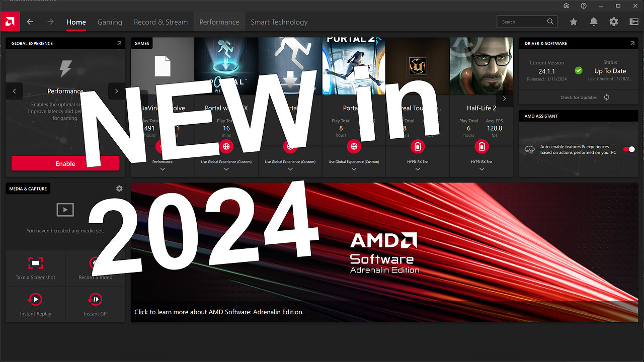The width and height of the screenshot is (644, 362).
Task: Open the Smart Technology tab
Action: click(279, 22)
